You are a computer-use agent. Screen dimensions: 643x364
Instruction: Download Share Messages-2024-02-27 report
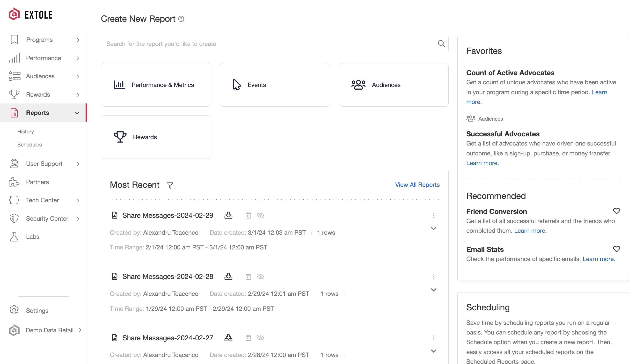click(x=228, y=338)
